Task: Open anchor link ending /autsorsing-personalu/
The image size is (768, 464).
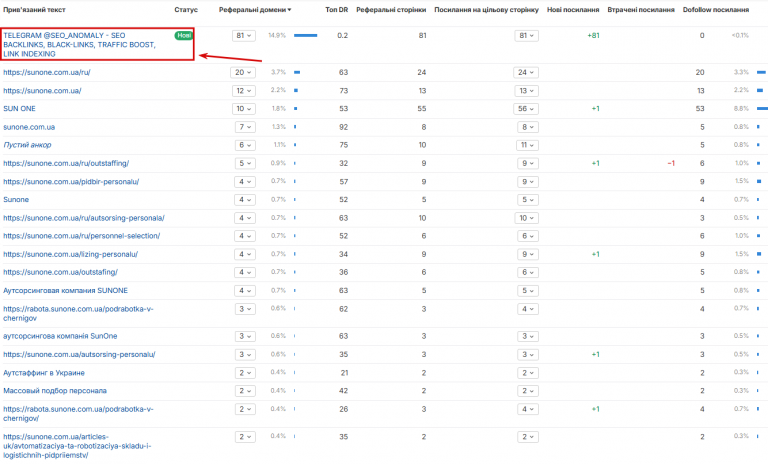Action: click(79, 355)
